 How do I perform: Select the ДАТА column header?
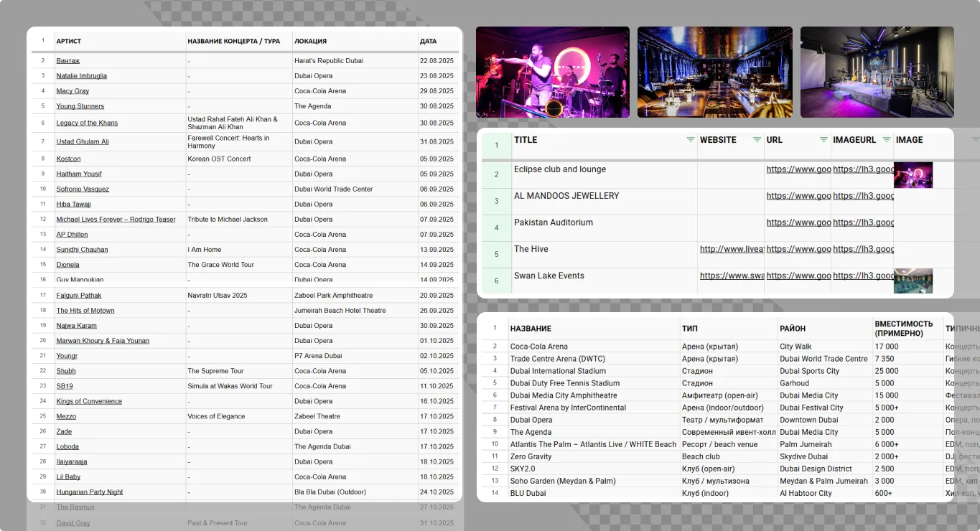click(x=428, y=42)
